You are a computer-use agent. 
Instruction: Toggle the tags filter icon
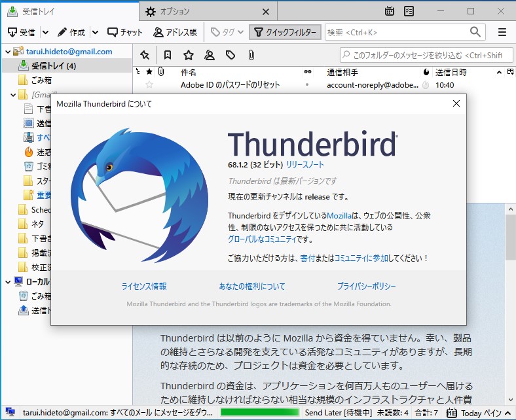point(230,55)
